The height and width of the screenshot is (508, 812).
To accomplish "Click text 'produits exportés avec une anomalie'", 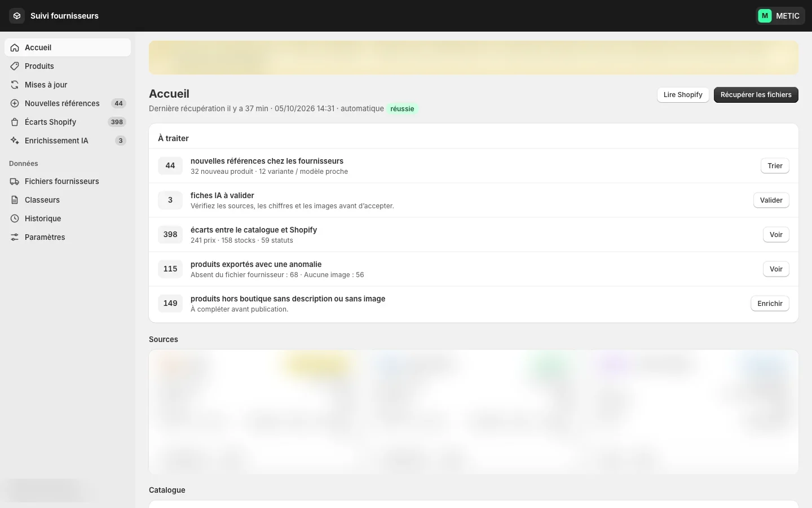I will (256, 264).
